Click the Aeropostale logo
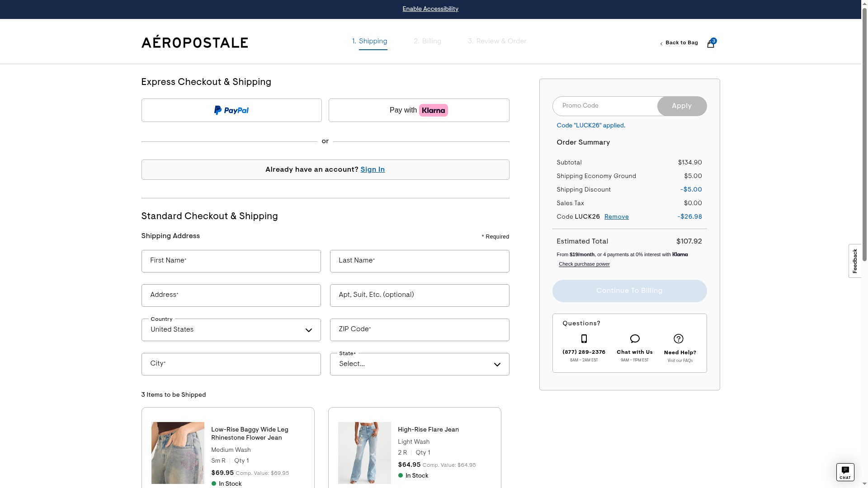868x488 pixels. click(x=194, y=42)
